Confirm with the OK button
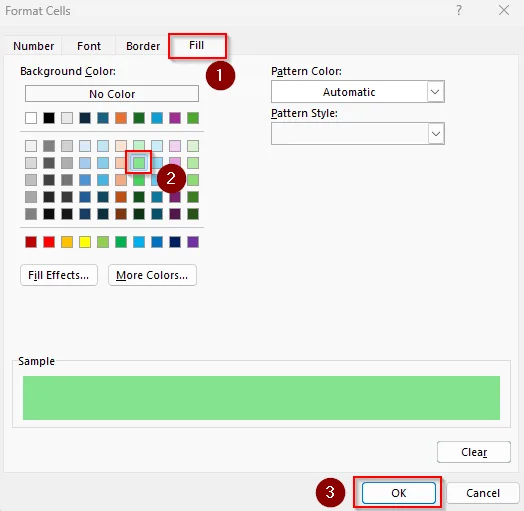 pos(399,493)
